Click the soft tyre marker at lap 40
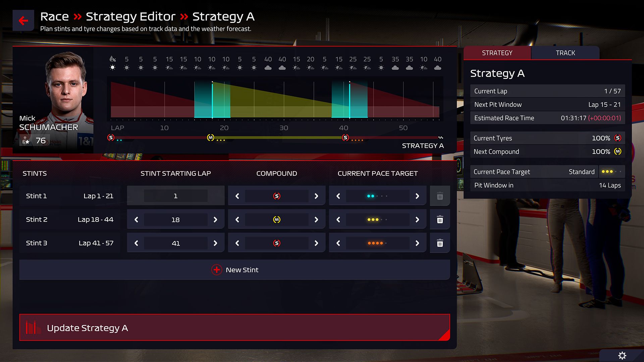 (345, 138)
